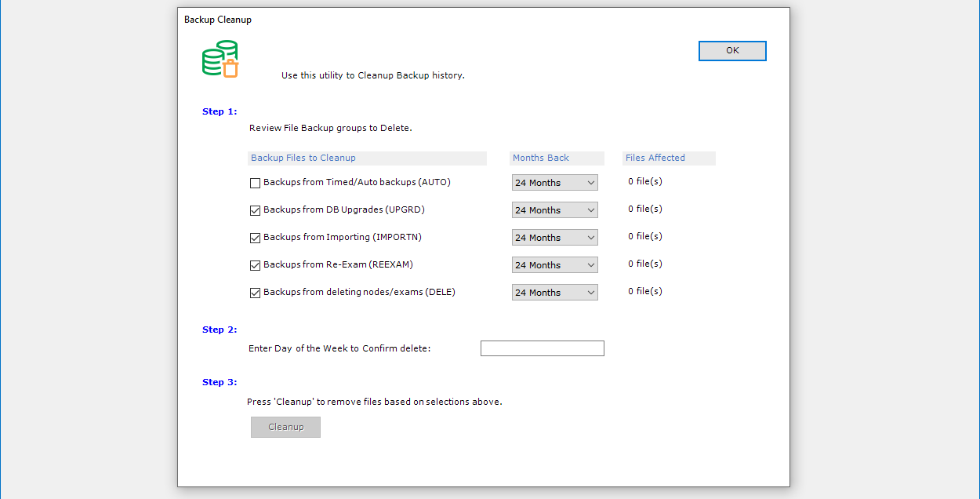Expand Months Back dropdown for DB Upgrades
980x499 pixels.
pos(554,210)
